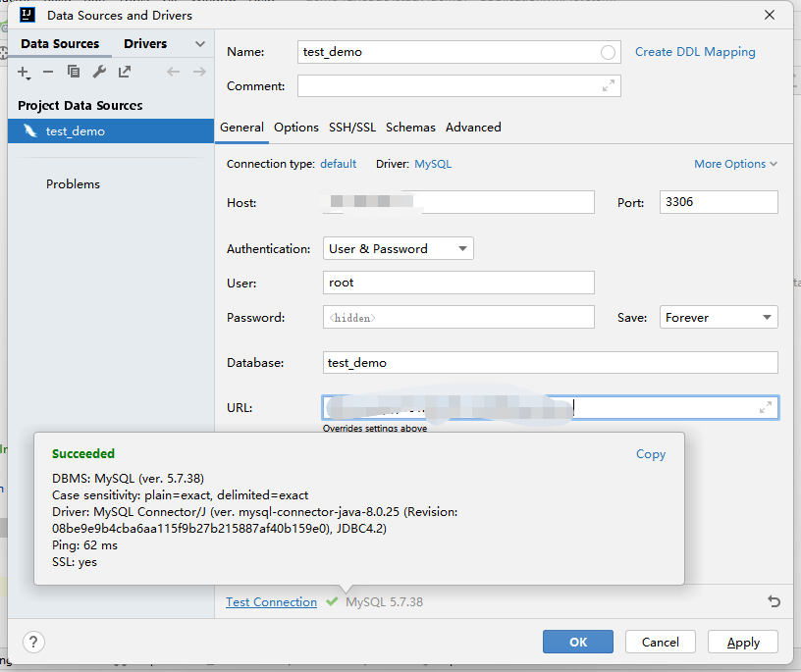Select the General tab
This screenshot has width=801, height=672.
click(241, 128)
